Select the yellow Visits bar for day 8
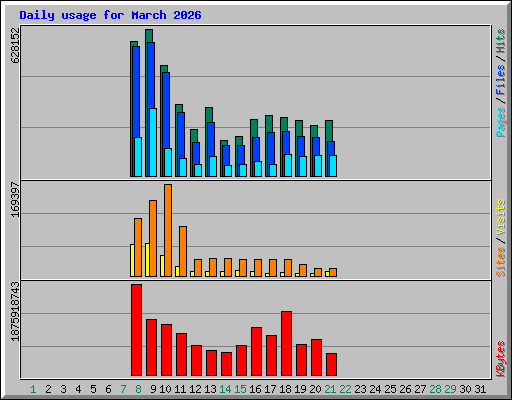Viewport: 512px width, 400px height. pos(132,260)
